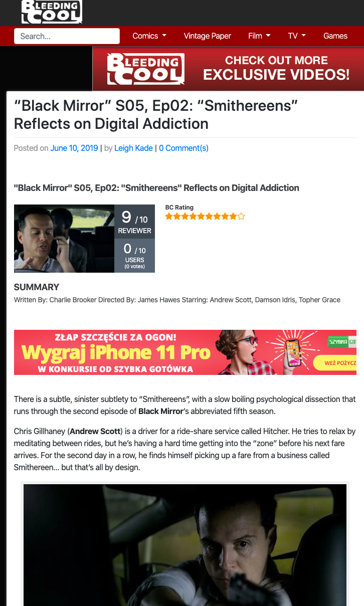Click the article image of man in car
This screenshot has width=364, height=606.
tap(185, 545)
